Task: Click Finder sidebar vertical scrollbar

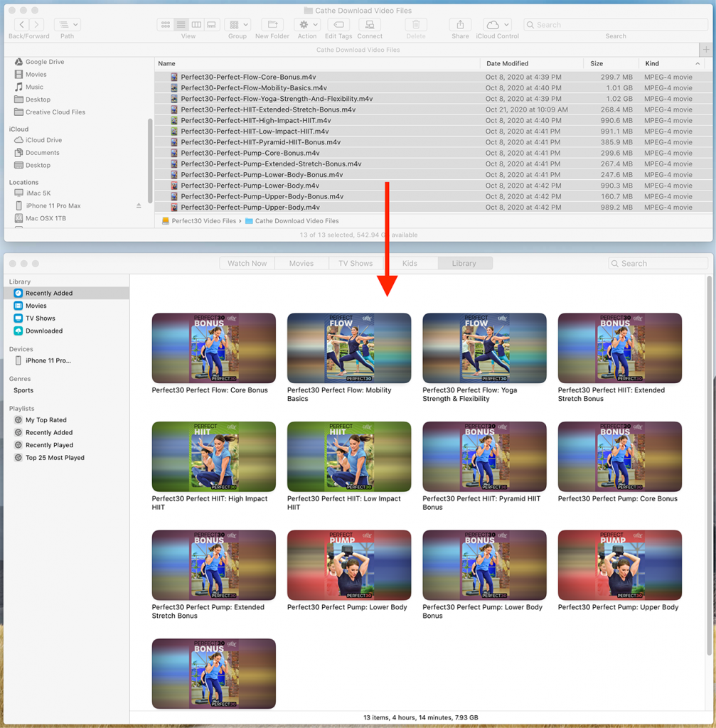Action: [150, 161]
